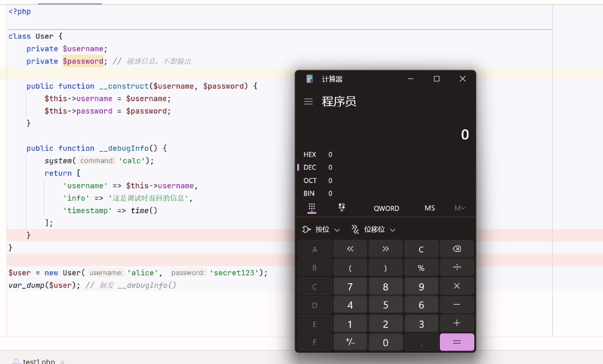Select the test1.php editor tab
603x364 pixels.
click(x=38, y=361)
